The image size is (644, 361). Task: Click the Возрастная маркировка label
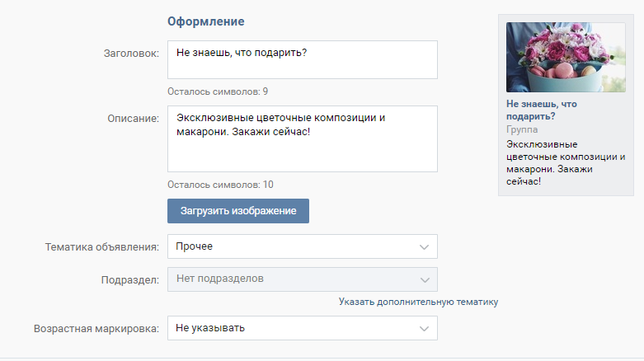tap(96, 329)
